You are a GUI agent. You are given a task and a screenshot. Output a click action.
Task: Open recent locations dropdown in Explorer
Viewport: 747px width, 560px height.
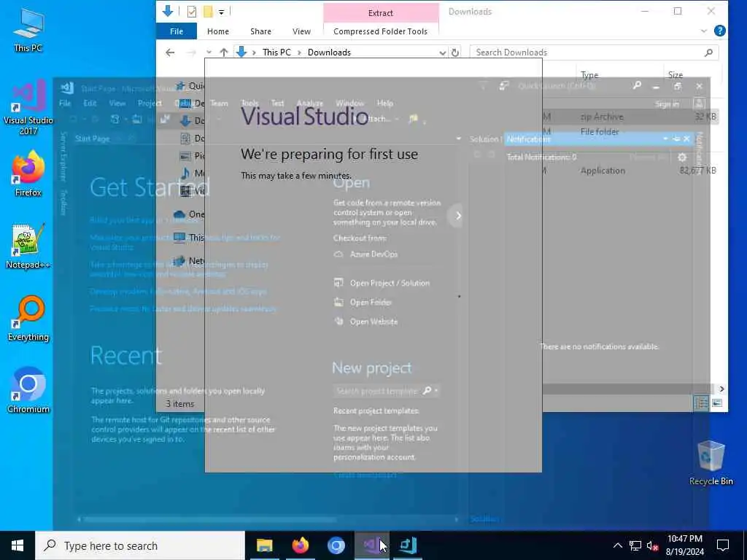(x=209, y=52)
